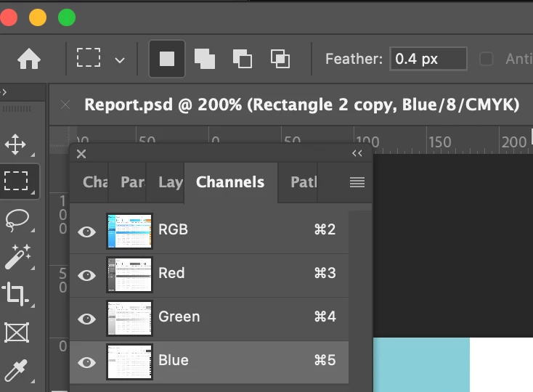Choose Intersect with selection mode
This screenshot has width=533, height=392.
pyautogui.click(x=280, y=59)
